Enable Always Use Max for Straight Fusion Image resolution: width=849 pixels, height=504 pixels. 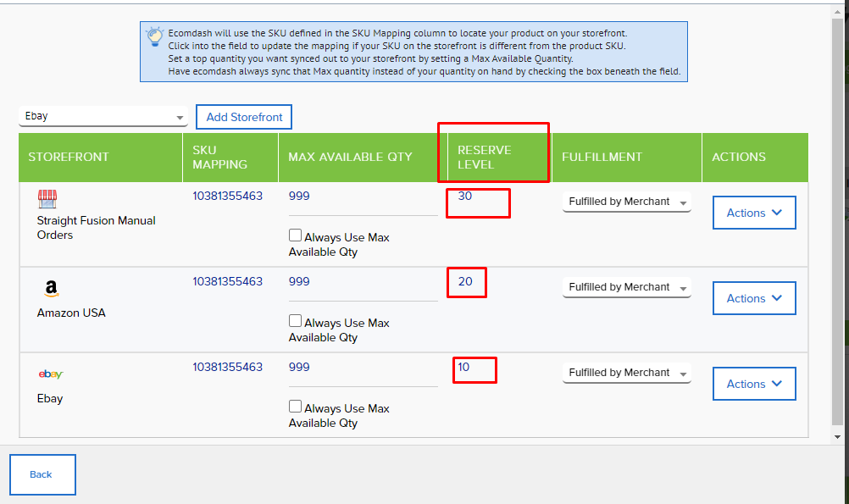pos(295,235)
